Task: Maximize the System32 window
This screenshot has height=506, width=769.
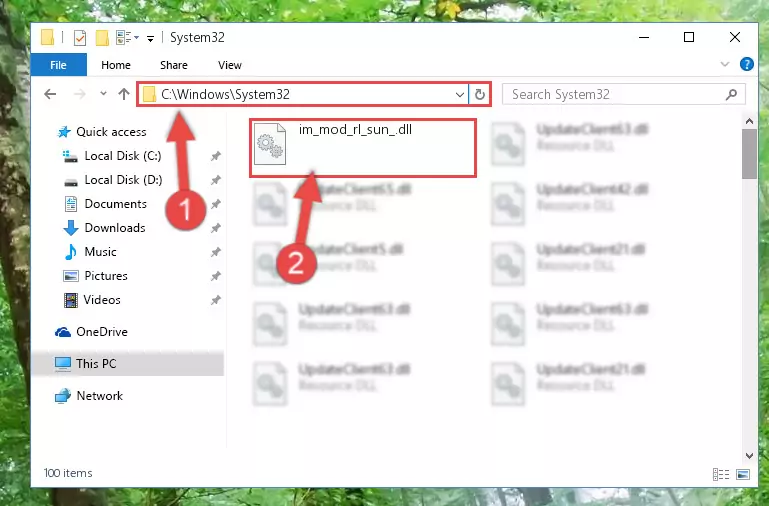Action: click(x=689, y=37)
